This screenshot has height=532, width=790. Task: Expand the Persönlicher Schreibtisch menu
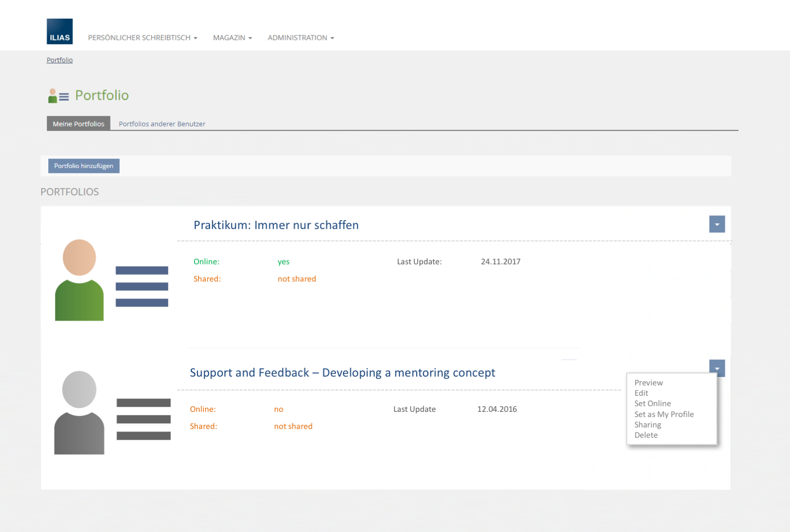[143, 38]
